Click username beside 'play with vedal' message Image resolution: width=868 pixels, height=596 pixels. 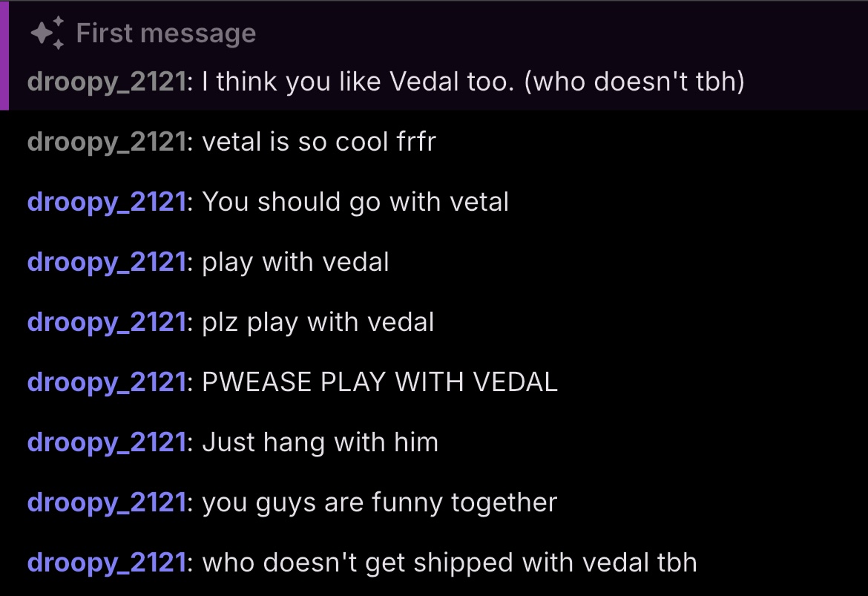(x=105, y=262)
